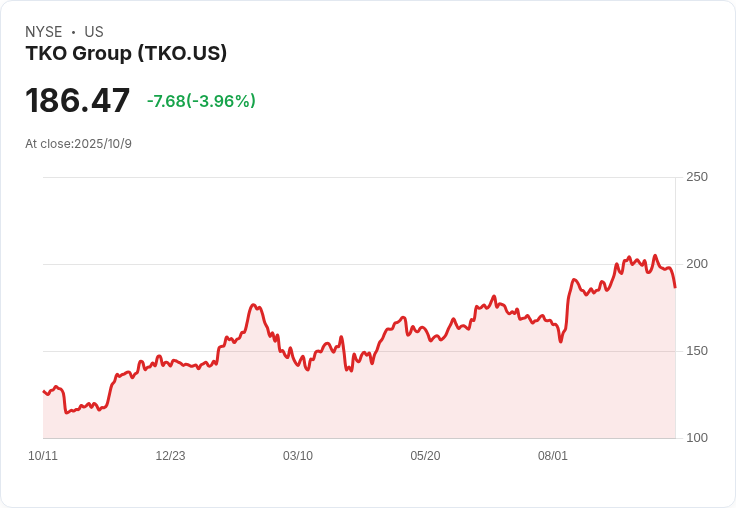Click the 250 y-axis label
This screenshot has width=736, height=508.
697,177
